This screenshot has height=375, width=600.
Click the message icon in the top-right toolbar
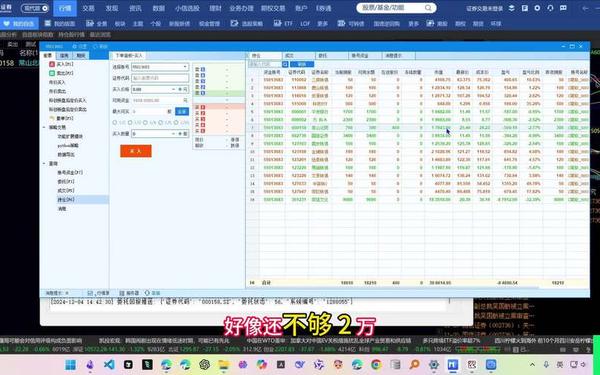[x=563, y=8]
